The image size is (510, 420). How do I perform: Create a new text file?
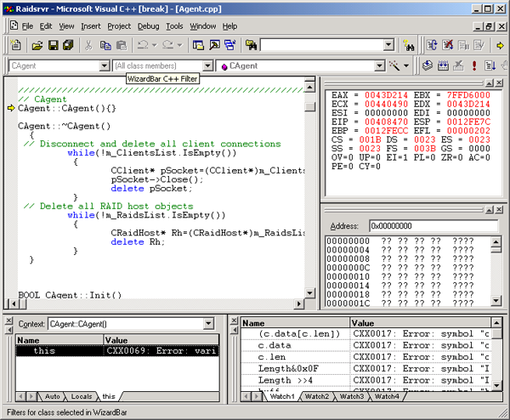15,45
